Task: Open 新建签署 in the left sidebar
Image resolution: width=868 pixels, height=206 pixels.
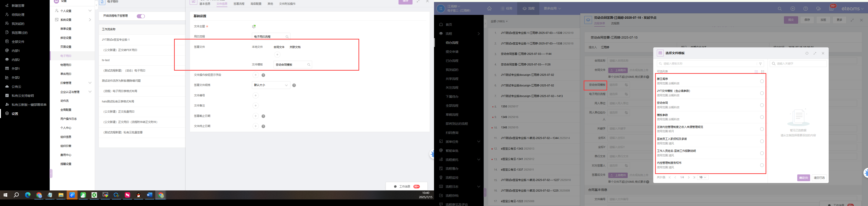Action: click(x=18, y=6)
